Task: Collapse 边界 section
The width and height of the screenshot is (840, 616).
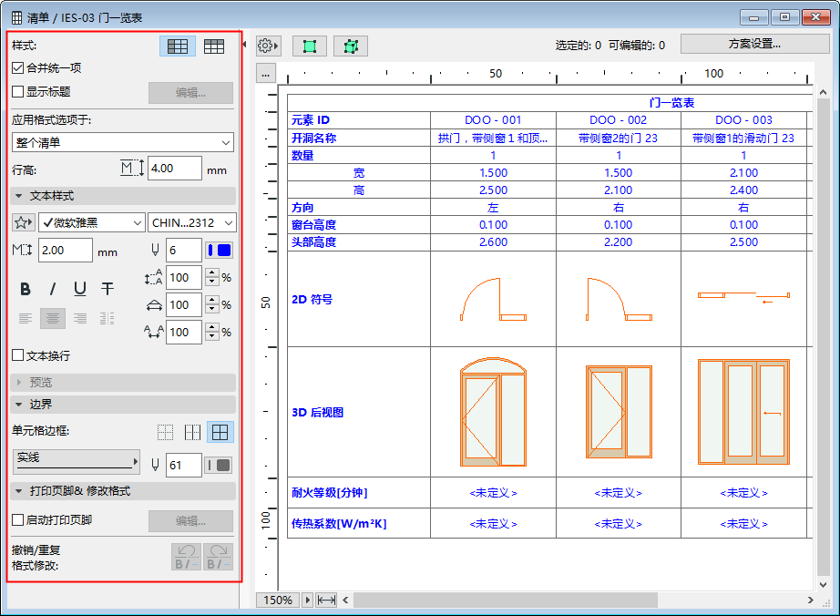Action: coord(123,405)
